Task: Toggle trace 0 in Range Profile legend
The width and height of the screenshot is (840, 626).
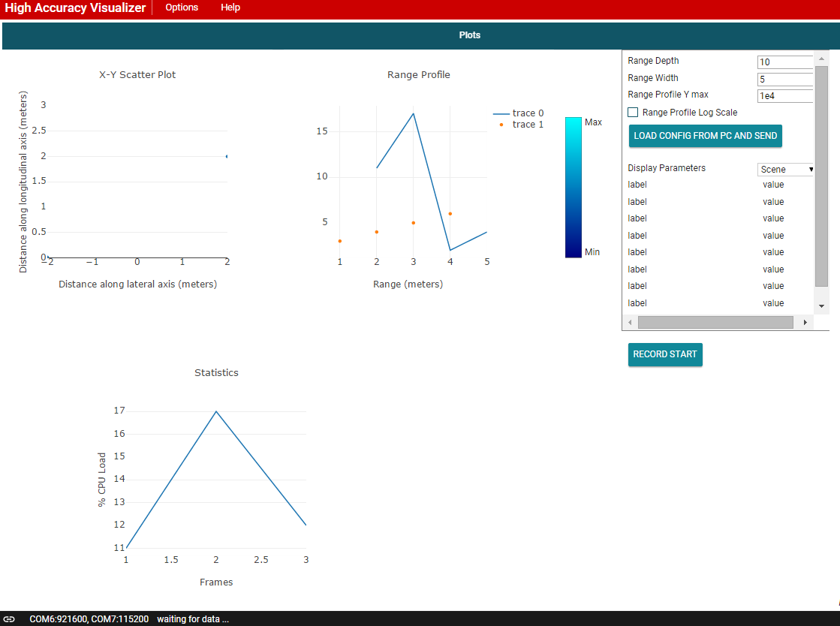Action: click(x=518, y=113)
